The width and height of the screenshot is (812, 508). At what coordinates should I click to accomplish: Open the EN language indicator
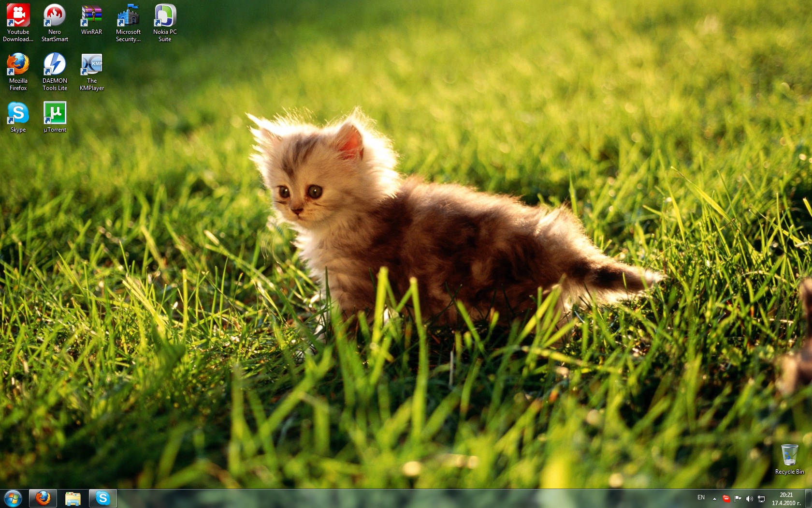tap(701, 498)
